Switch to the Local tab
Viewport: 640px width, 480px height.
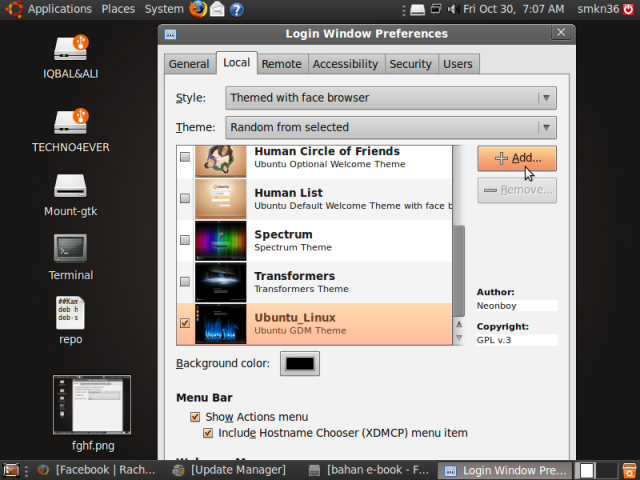point(237,63)
